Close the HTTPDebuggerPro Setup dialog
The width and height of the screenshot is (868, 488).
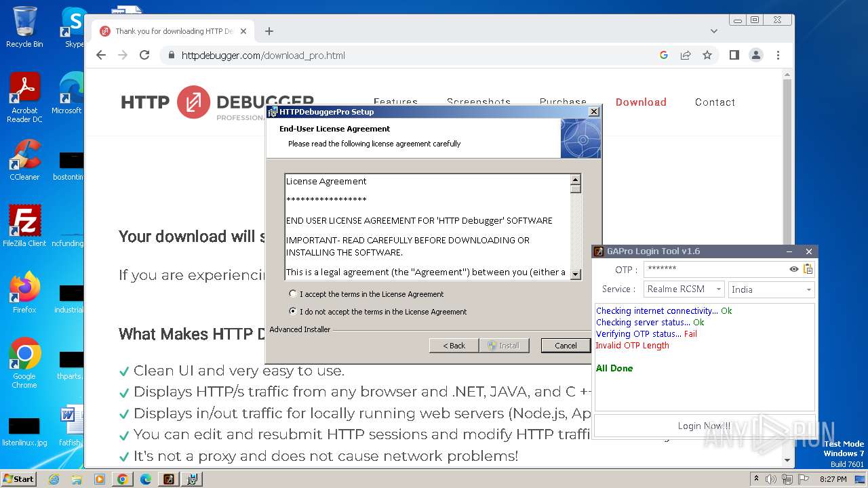593,112
